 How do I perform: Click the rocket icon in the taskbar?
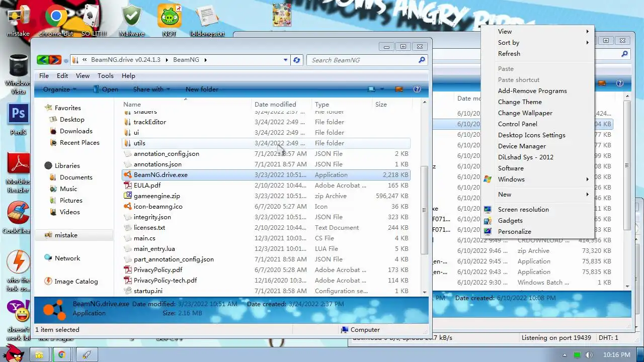click(x=87, y=354)
